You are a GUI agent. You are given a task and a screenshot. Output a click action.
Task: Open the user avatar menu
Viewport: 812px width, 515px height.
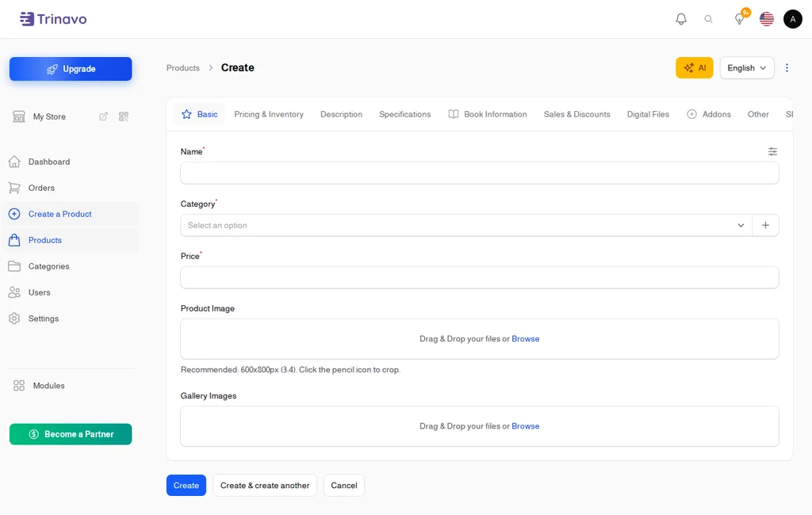click(793, 19)
